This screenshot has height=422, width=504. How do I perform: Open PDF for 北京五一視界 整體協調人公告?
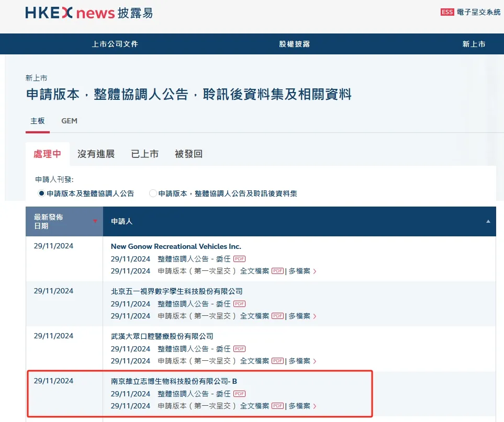(240, 303)
